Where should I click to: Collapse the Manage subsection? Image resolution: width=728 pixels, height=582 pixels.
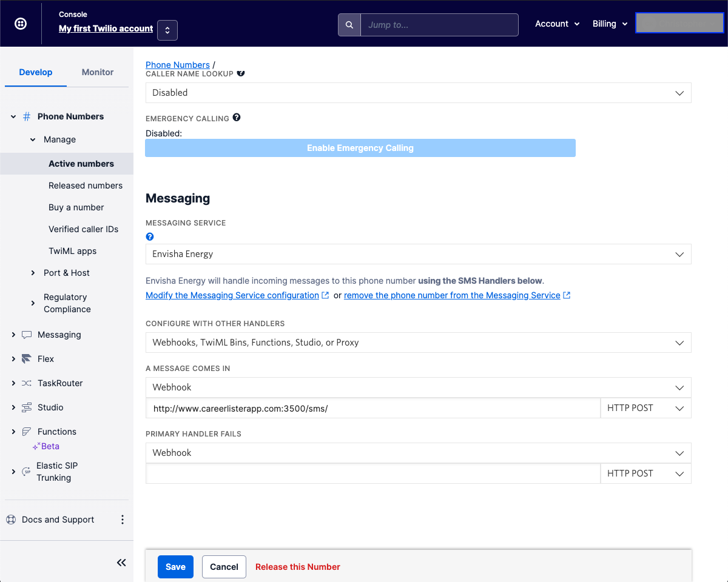click(x=33, y=139)
